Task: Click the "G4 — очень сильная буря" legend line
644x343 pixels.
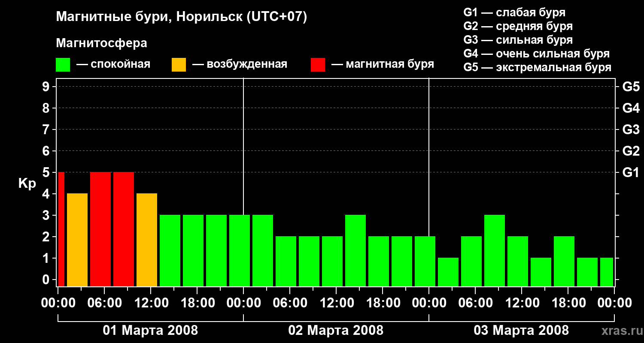Action: click(536, 54)
